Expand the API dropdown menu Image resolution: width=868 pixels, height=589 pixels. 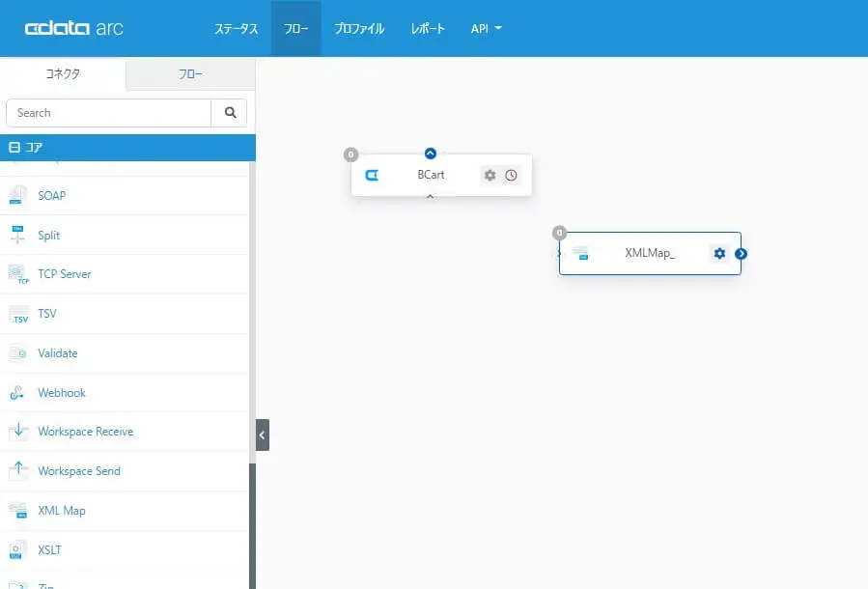pos(486,28)
